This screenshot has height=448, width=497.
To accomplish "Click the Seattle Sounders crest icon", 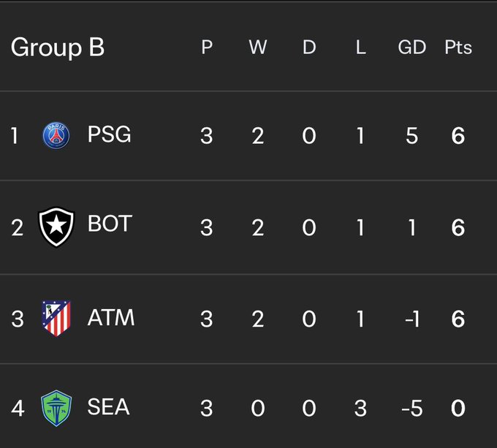I will (56, 408).
